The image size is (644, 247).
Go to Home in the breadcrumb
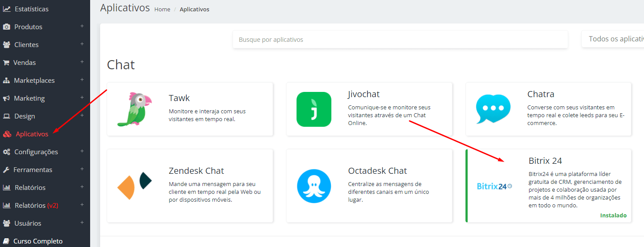[162, 9]
